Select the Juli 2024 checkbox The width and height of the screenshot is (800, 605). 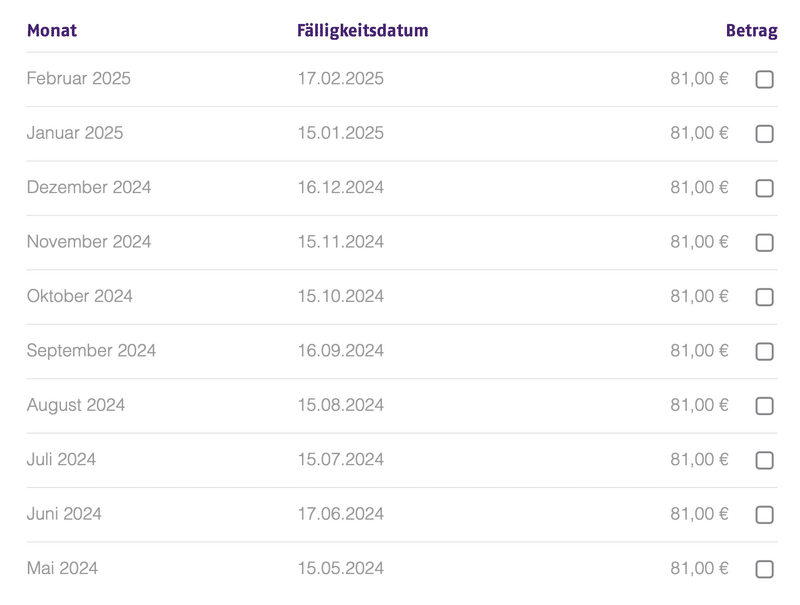click(x=764, y=461)
